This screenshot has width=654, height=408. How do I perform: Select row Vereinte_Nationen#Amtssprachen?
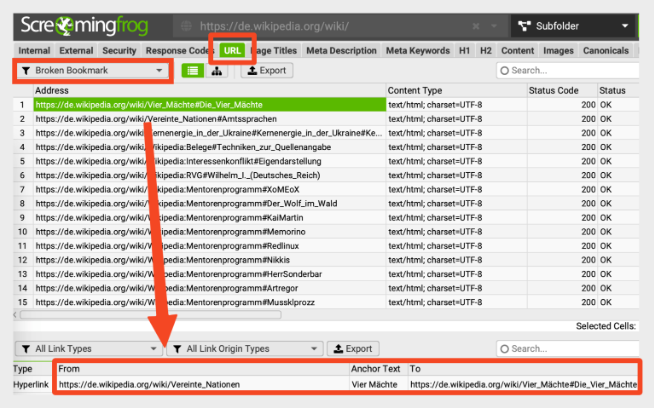[209, 119]
